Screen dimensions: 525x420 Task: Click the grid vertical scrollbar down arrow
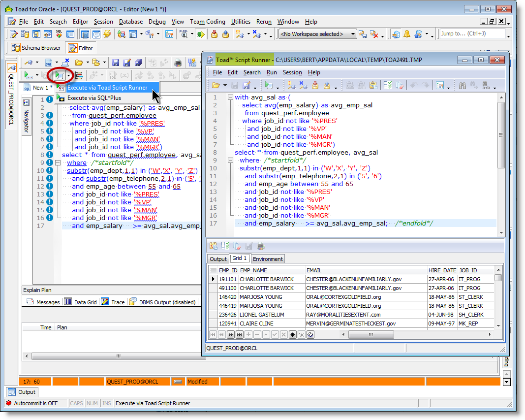click(498, 325)
